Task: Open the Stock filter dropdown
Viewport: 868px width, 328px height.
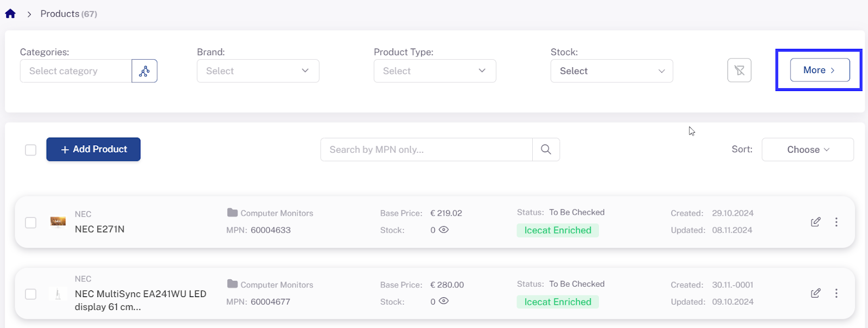Action: 611,71
